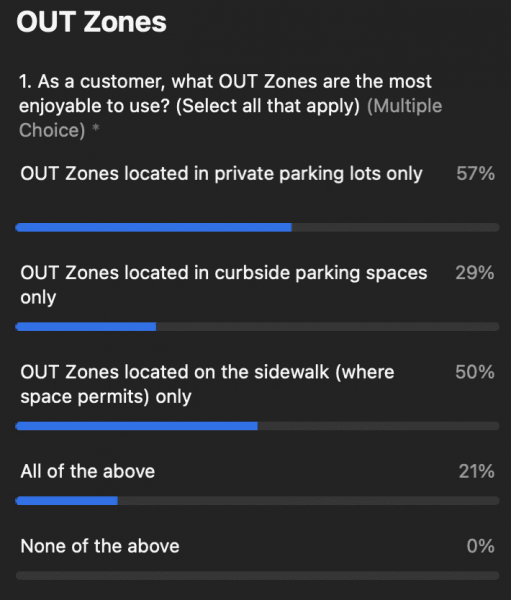
Task: Click the None of the above empty bar
Action: (257, 576)
